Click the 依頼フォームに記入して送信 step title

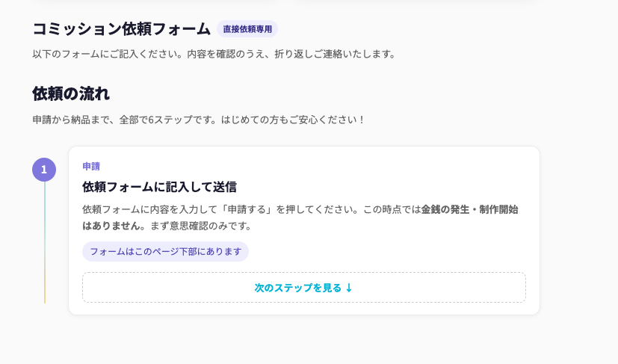pos(159,187)
